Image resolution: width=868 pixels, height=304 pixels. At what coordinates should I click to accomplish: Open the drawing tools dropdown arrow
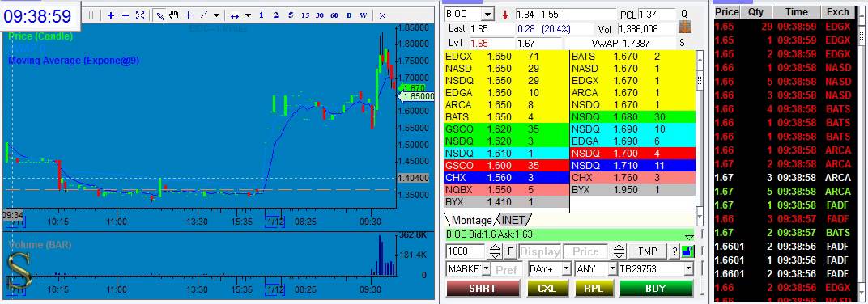[x=216, y=15]
